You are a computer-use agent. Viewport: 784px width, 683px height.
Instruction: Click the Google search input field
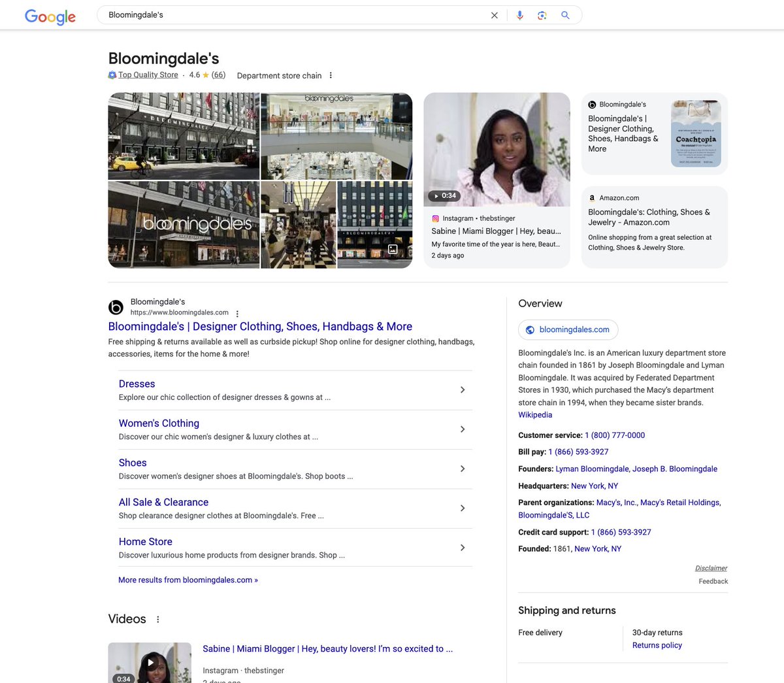pos(294,15)
